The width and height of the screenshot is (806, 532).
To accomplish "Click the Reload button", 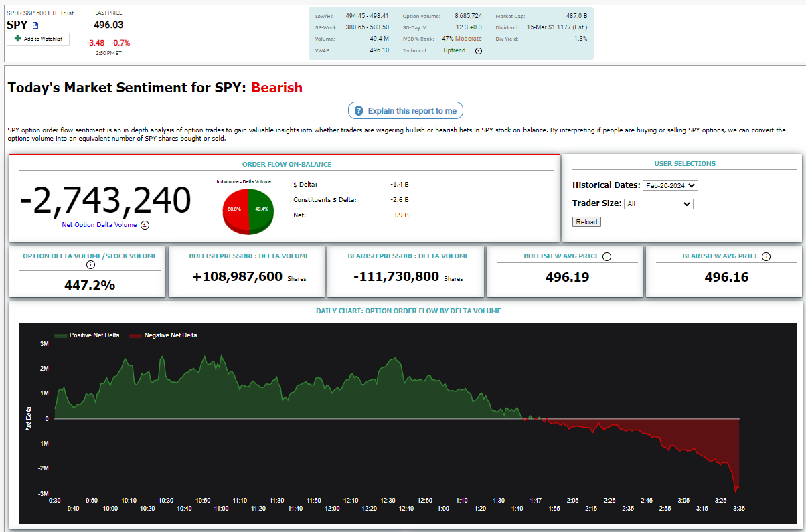I will [586, 221].
